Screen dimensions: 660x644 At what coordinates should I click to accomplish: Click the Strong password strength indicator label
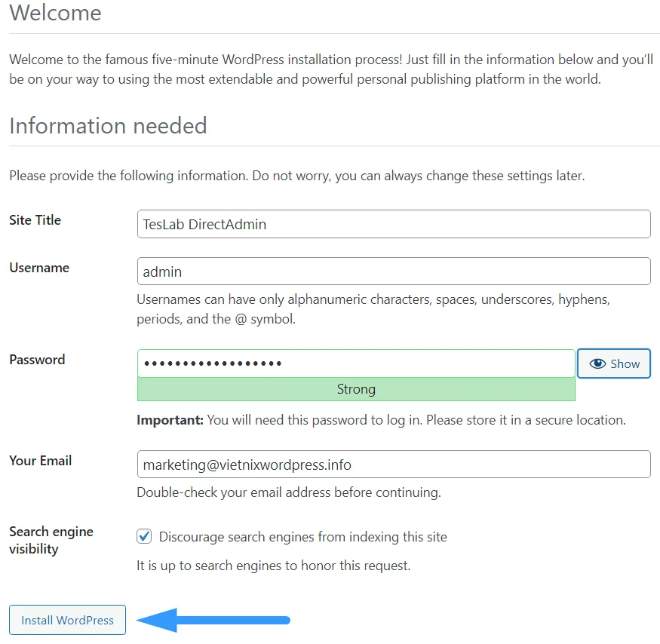355,389
